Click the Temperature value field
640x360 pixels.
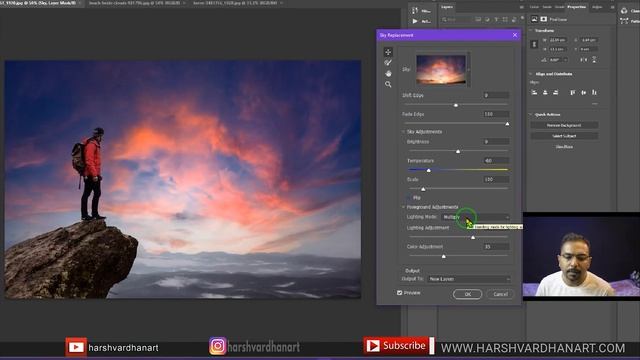pos(496,160)
